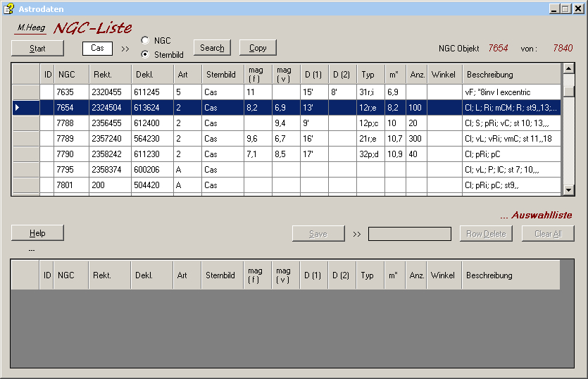Click the Row Delete button
Viewport: 588px width, 379px height.
486,234
